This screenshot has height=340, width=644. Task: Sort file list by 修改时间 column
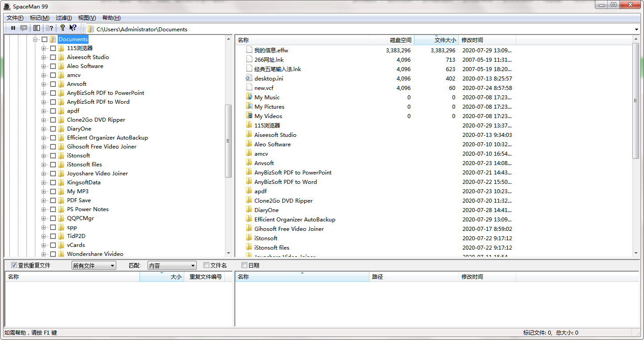click(x=487, y=40)
